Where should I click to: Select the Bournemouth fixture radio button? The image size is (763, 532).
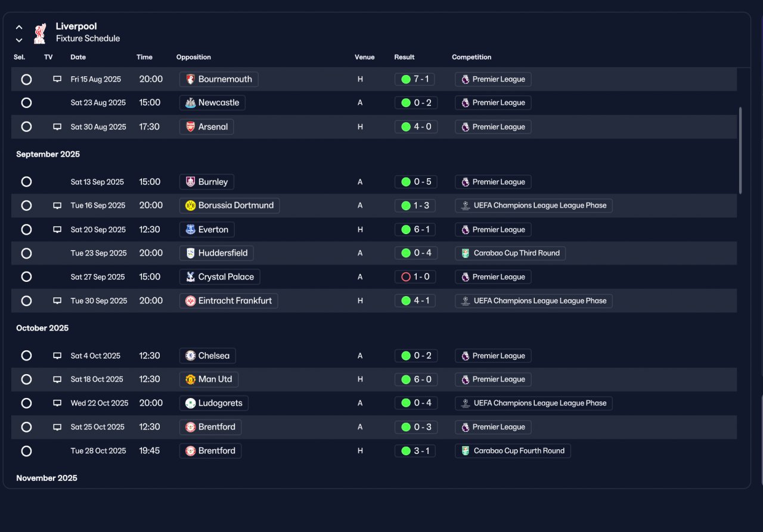[x=26, y=79]
